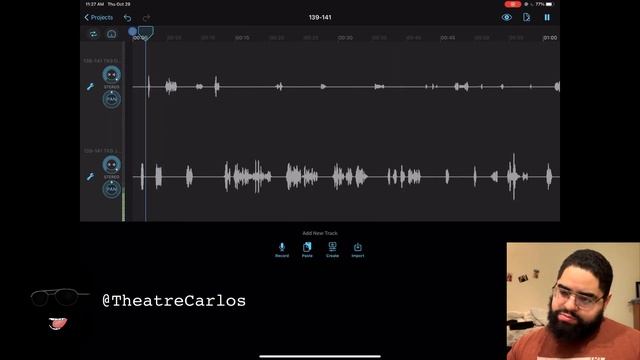Tap the presenter webcam thumbnail
The height and width of the screenshot is (360, 640).
coord(573,301)
